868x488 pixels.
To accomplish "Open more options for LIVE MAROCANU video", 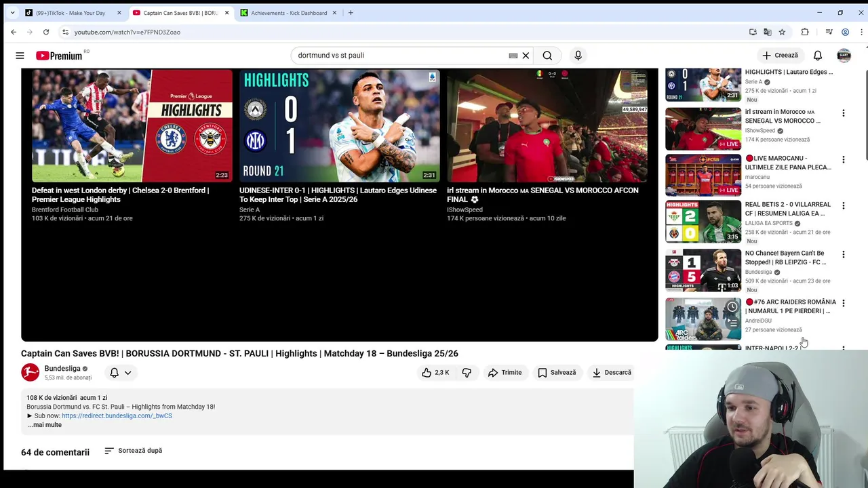I will (x=844, y=160).
